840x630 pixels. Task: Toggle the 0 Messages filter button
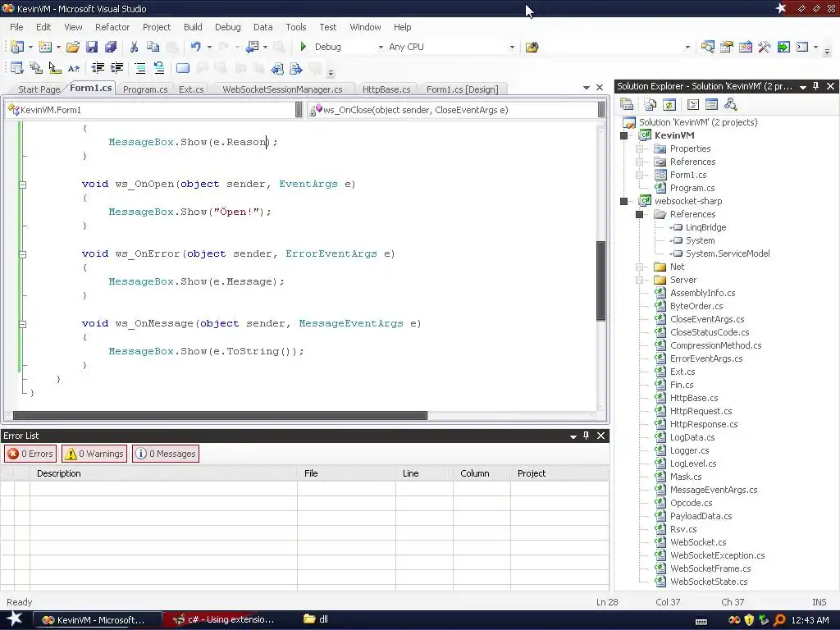pyautogui.click(x=166, y=454)
